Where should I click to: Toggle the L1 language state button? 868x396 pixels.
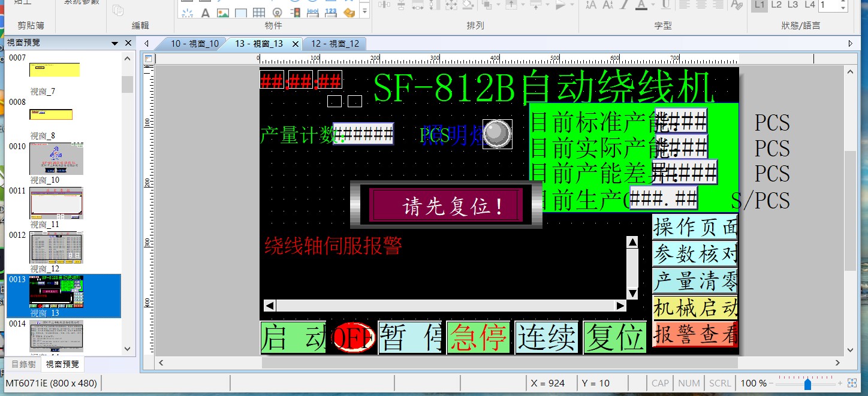(759, 5)
